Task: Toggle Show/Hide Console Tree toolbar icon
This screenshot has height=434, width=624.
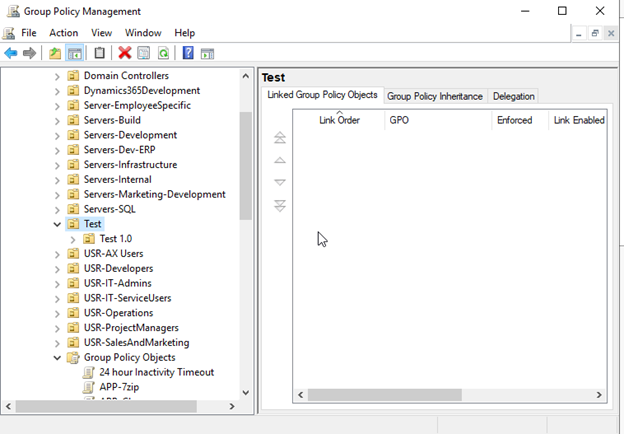Action: point(74,53)
